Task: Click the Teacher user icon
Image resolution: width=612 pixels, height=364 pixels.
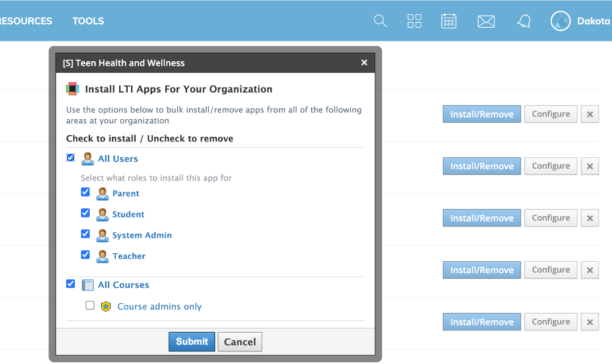Action: pyautogui.click(x=102, y=256)
